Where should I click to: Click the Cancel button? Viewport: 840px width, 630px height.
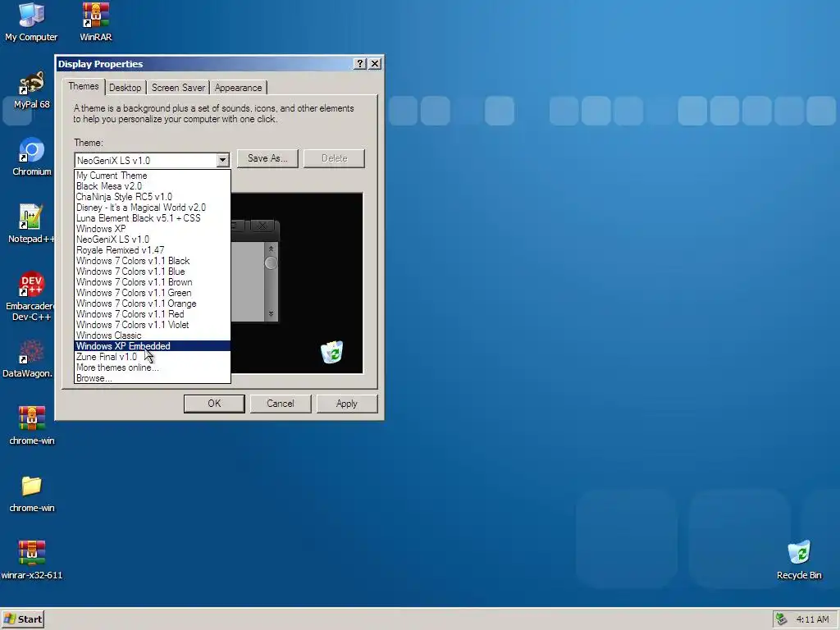point(281,404)
